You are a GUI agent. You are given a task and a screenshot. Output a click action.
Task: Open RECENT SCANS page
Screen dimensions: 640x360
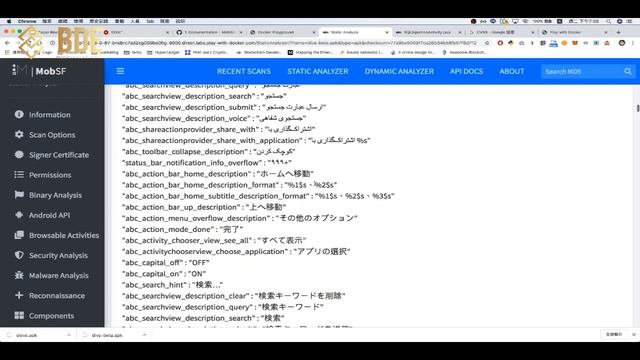coord(244,71)
